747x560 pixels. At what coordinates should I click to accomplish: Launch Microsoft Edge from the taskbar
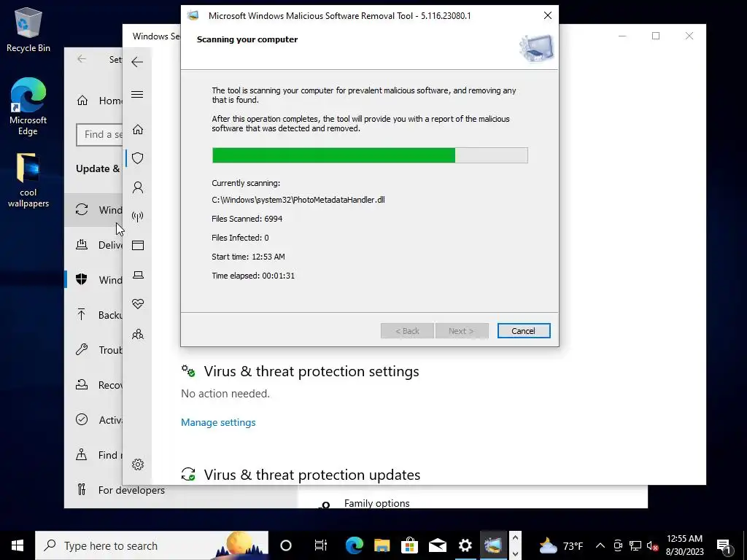(354, 545)
